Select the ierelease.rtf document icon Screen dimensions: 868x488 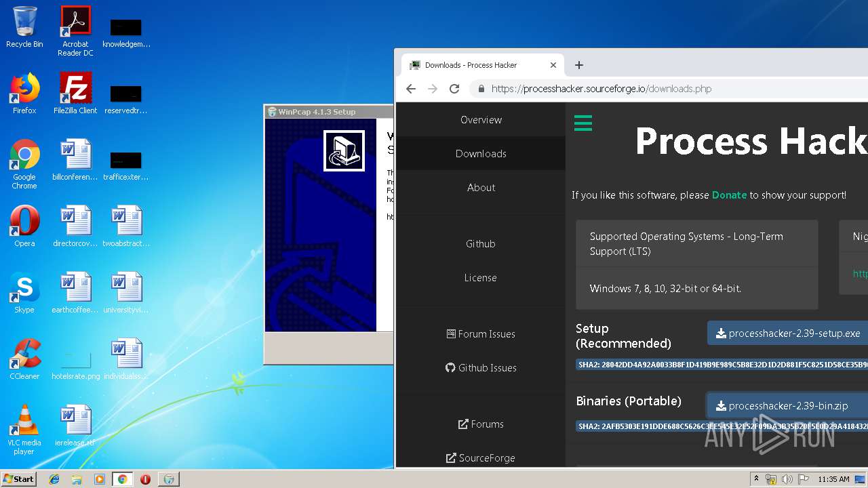[75, 426]
